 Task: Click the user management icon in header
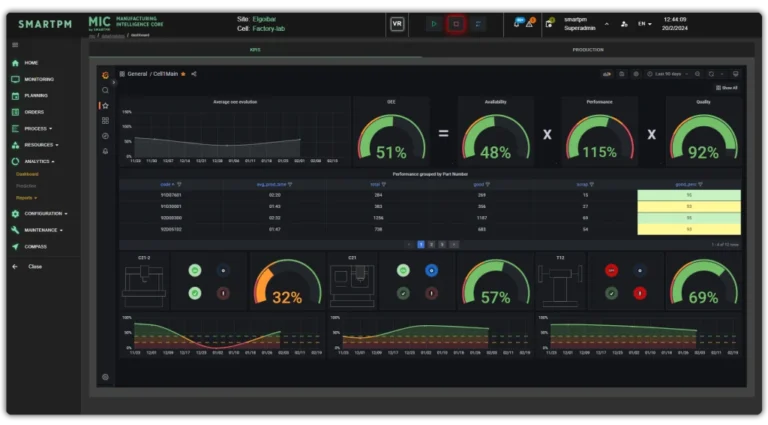pos(624,24)
